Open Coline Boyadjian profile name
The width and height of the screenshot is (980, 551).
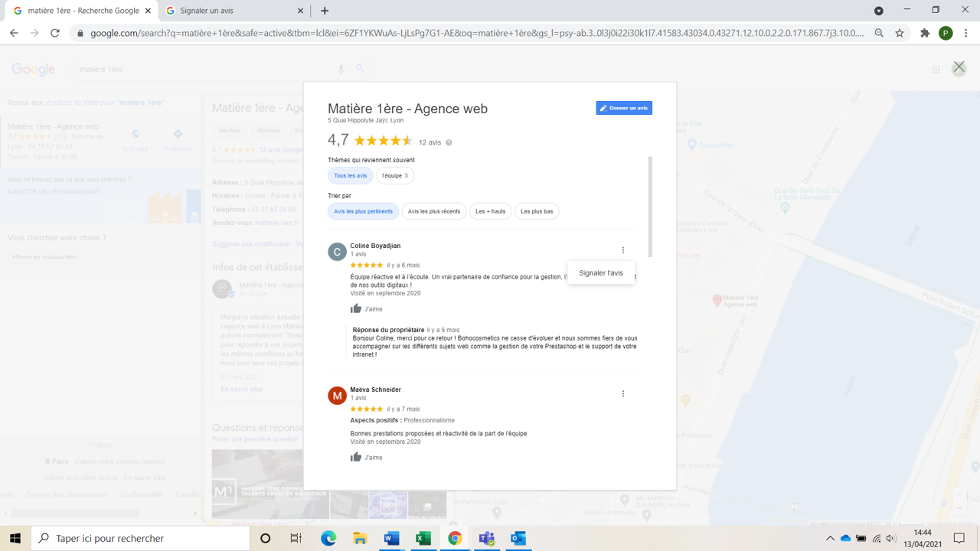pos(375,246)
